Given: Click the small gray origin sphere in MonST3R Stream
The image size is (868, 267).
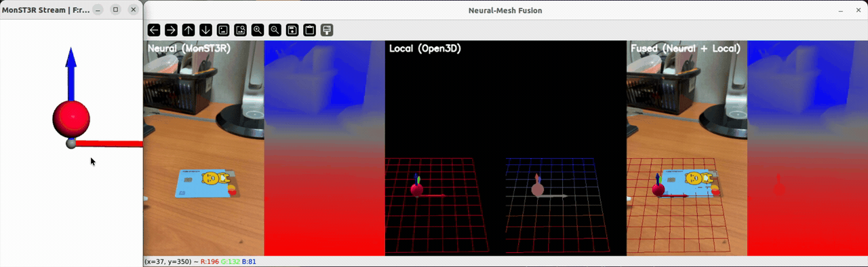Looking at the screenshot, I should [x=71, y=143].
